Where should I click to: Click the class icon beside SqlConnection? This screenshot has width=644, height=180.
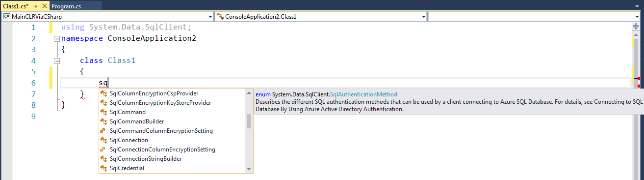[103, 140]
